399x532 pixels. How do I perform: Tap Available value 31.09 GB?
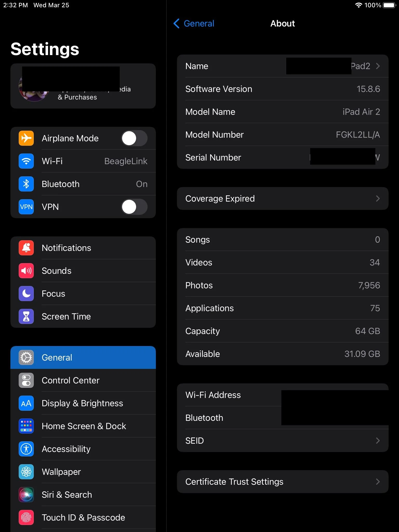click(x=362, y=354)
